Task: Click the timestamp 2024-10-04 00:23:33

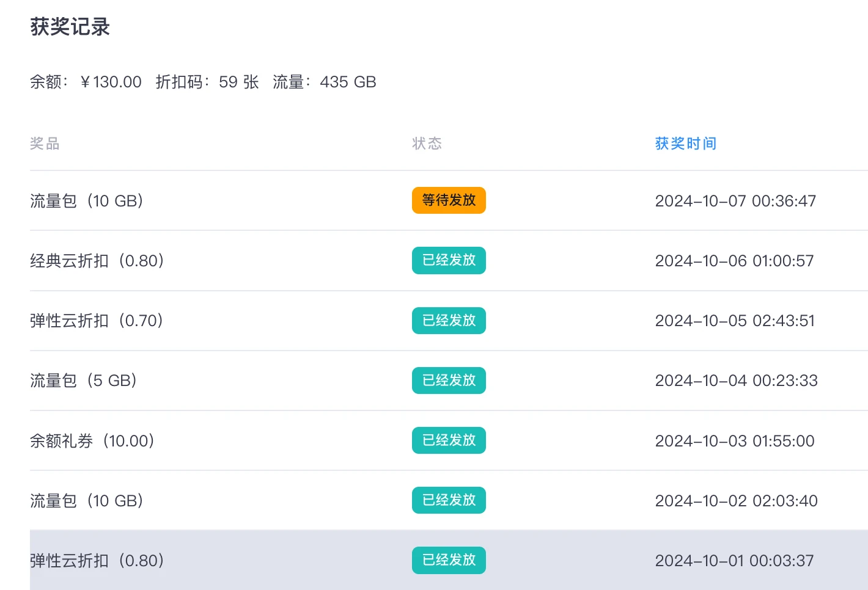Action: tap(736, 381)
